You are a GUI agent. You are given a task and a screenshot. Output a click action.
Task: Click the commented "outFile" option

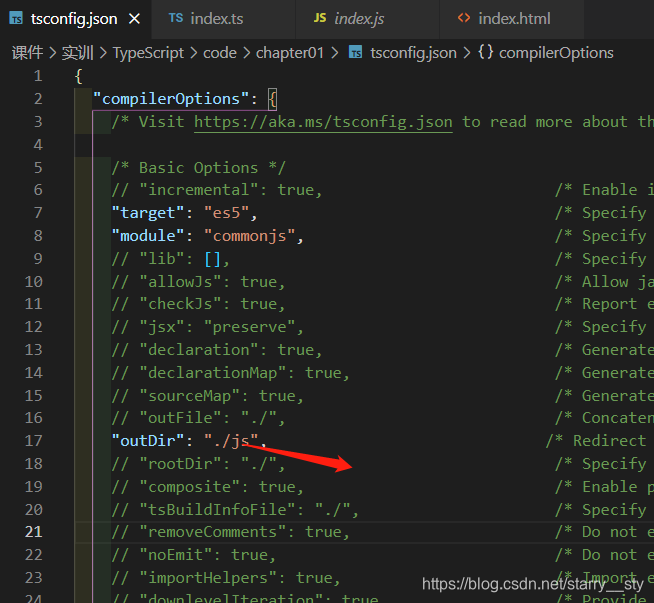[x=199, y=418]
